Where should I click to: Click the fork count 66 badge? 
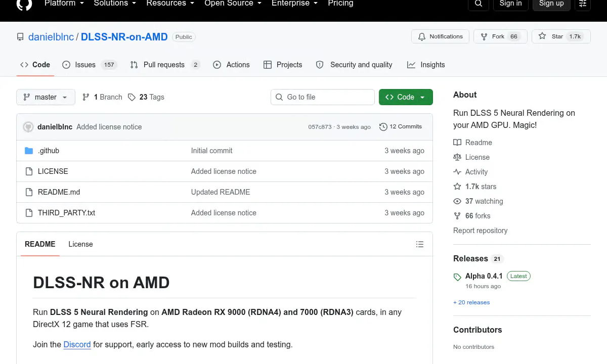pos(514,36)
